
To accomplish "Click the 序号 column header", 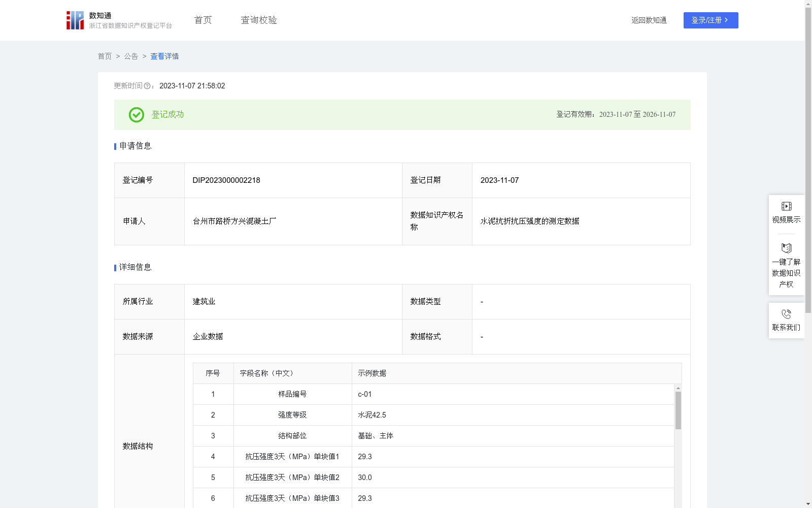I will [x=213, y=373].
